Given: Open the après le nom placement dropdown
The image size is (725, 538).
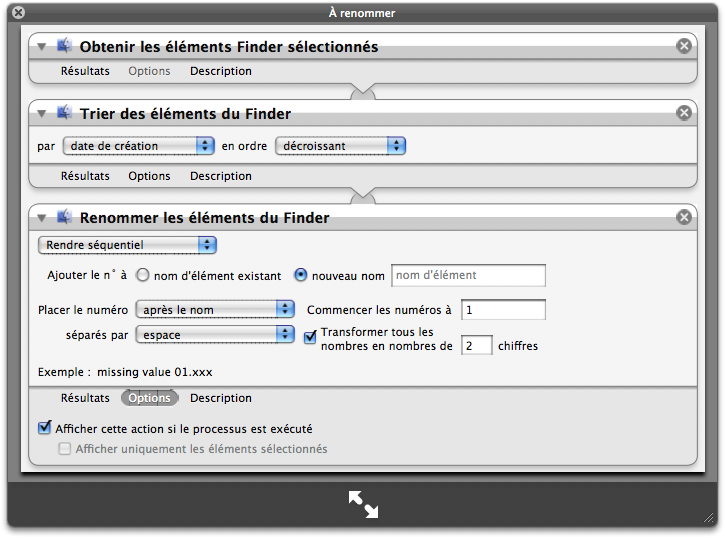Looking at the screenshot, I should coord(215,310).
